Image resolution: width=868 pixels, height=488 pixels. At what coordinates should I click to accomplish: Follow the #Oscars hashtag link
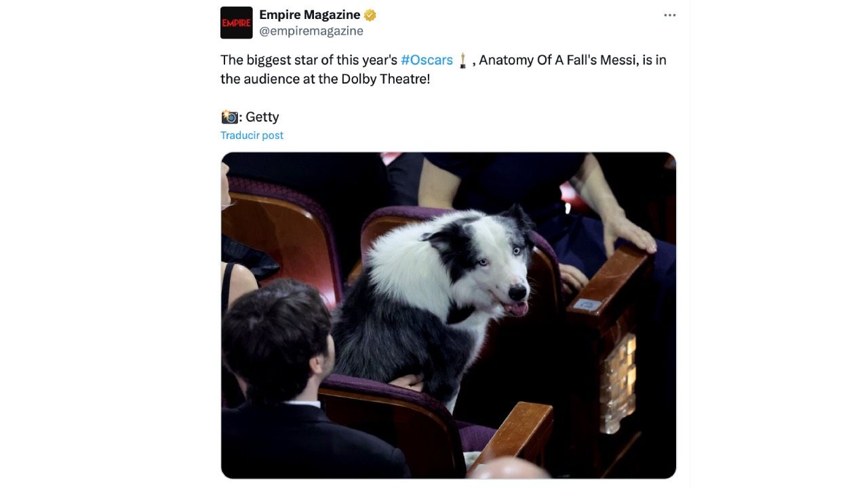click(427, 60)
